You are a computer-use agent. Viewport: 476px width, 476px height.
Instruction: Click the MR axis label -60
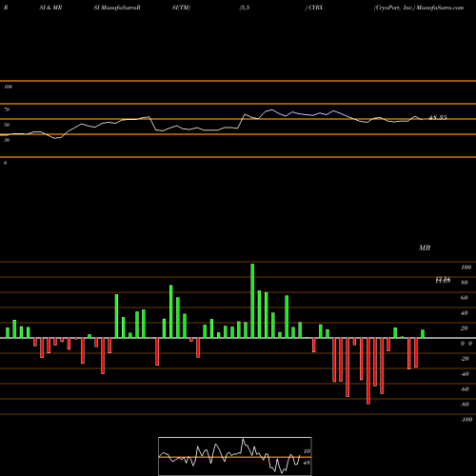pos(465,389)
